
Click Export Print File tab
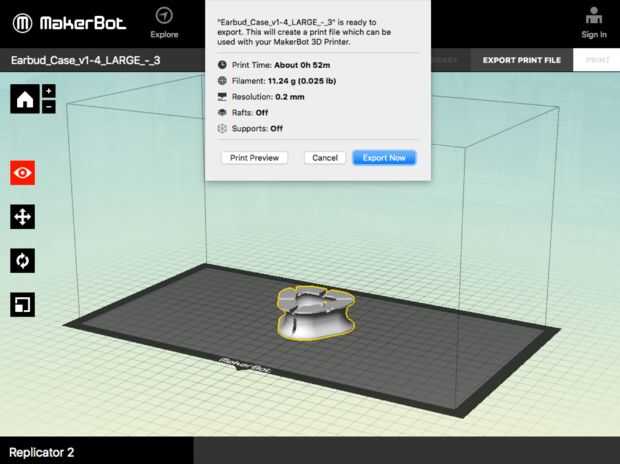pos(522,60)
